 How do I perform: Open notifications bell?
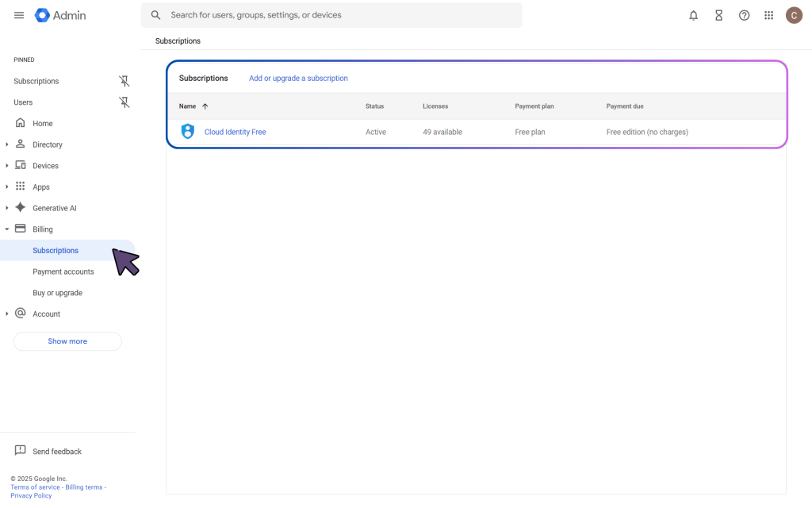coord(693,16)
